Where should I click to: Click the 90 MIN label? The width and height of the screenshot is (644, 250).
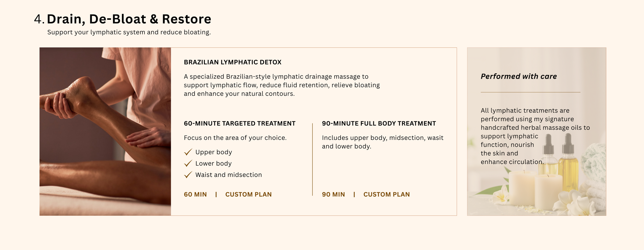tap(333, 194)
